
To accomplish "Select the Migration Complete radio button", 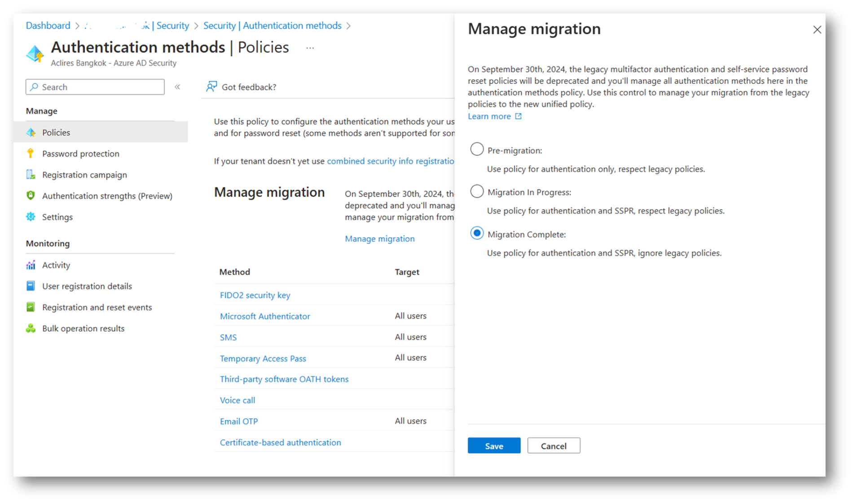I will [476, 233].
